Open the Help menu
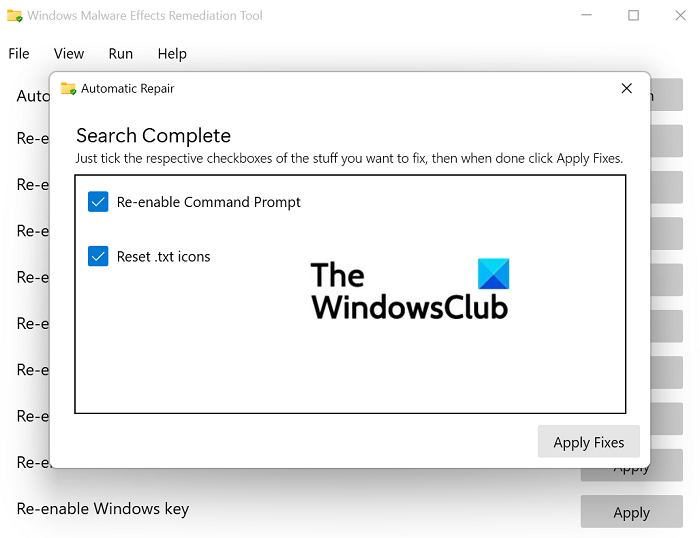700x538 pixels. [172, 54]
